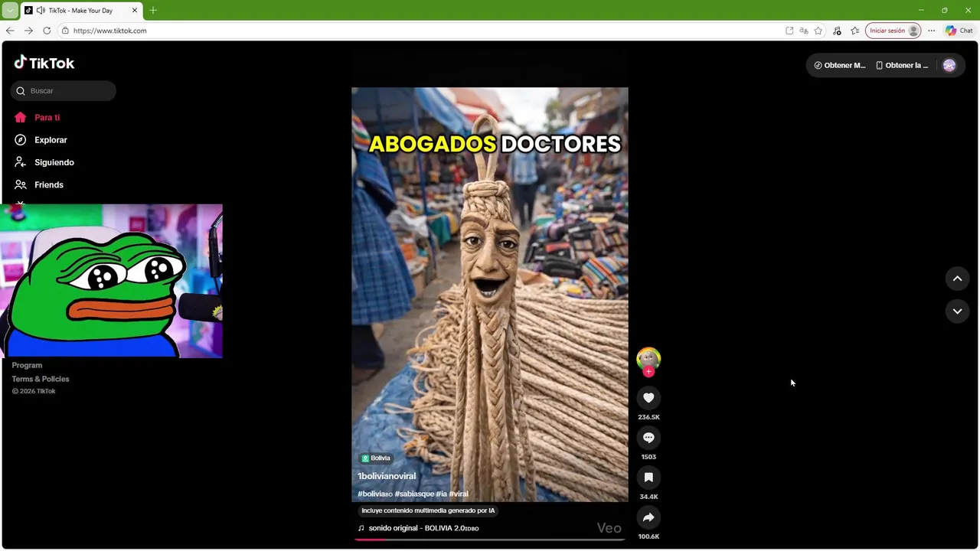Viewport: 980px width, 551px height.
Task: Seek on the video progress bar
Action: [x=489, y=540]
